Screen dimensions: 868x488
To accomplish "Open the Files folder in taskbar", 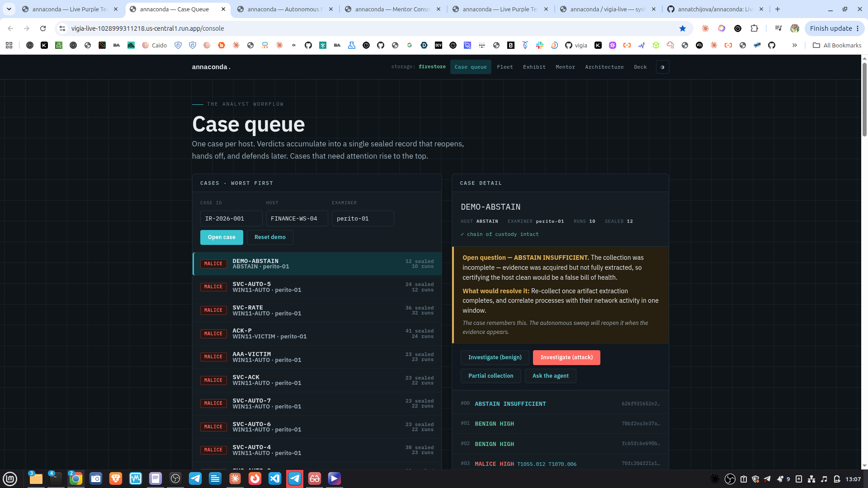I will [x=36, y=479].
